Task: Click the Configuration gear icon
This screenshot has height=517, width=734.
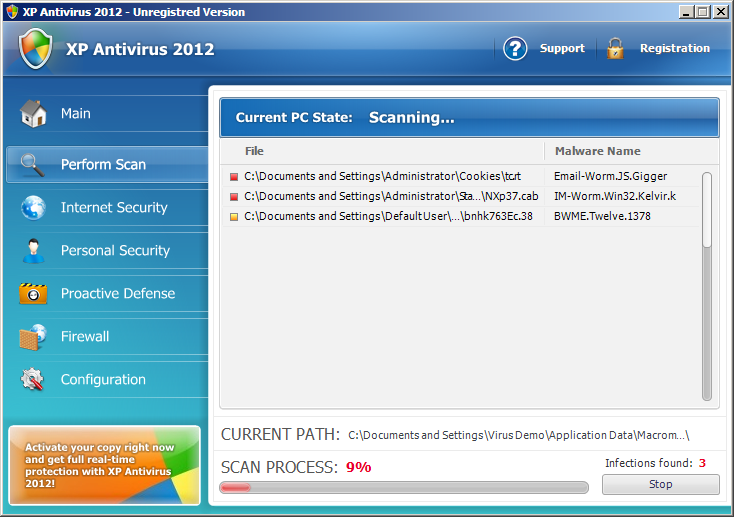Action: (x=32, y=379)
